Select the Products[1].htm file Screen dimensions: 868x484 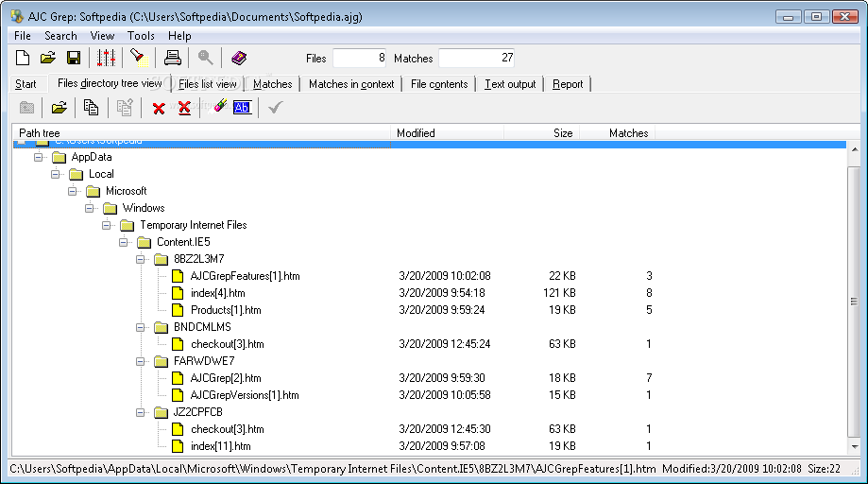click(x=226, y=310)
